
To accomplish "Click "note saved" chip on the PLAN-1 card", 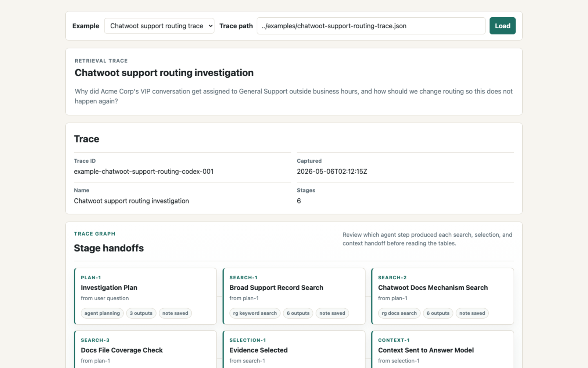I will [175, 313].
